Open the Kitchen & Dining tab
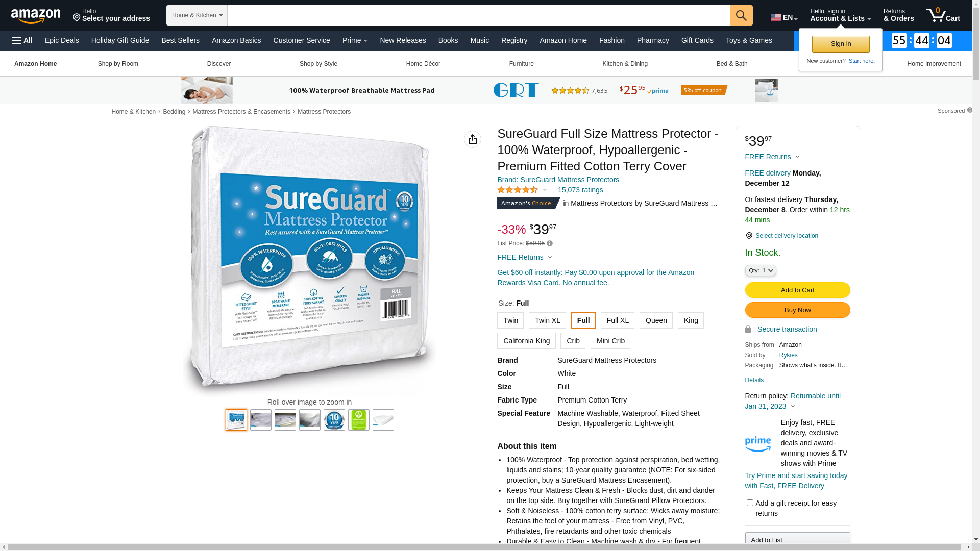 625,64
